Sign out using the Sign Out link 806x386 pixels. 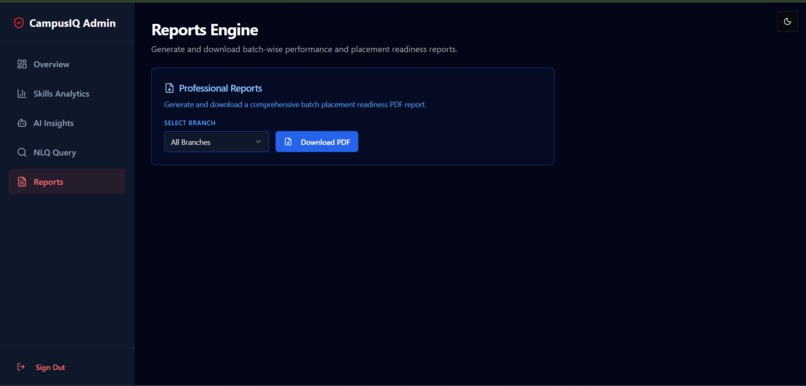click(x=50, y=367)
